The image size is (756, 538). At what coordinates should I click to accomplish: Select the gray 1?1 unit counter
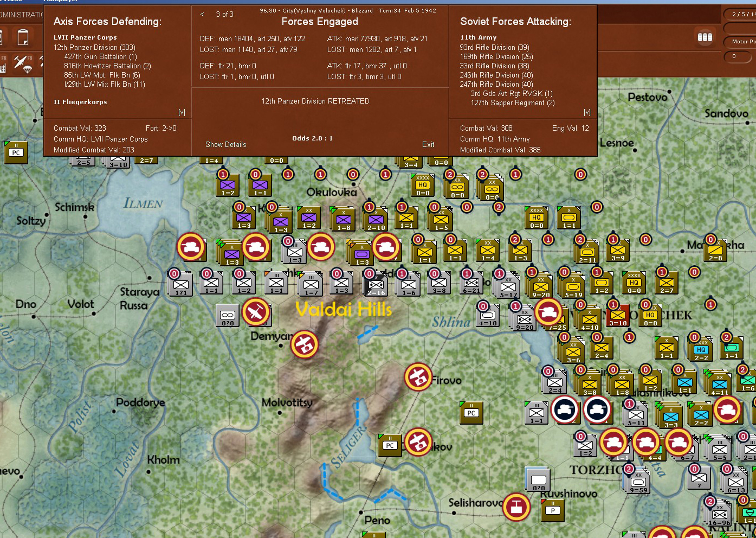(x=180, y=284)
